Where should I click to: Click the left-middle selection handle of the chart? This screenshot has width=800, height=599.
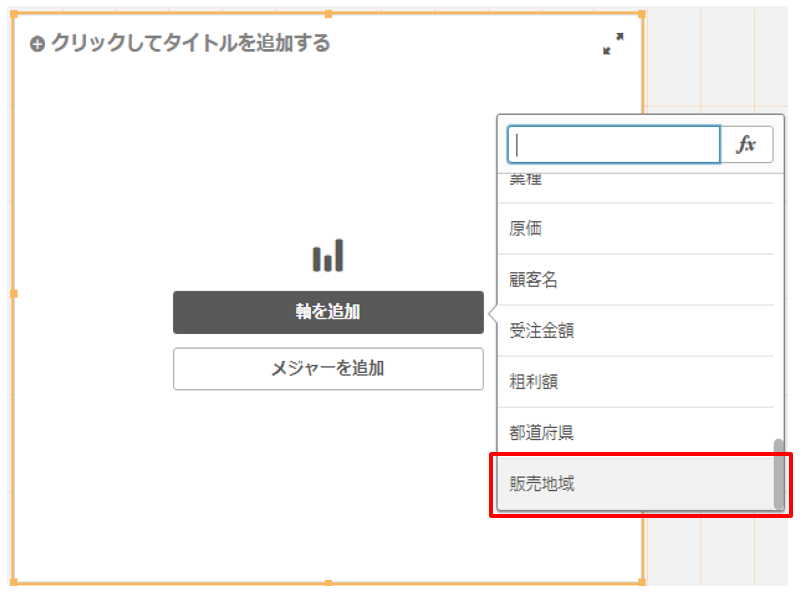click(x=13, y=295)
